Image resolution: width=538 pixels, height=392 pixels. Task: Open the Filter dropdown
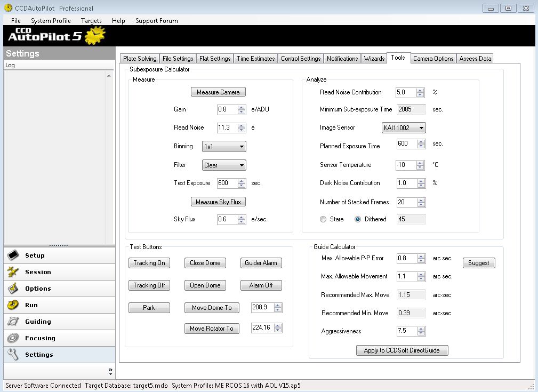click(x=224, y=165)
